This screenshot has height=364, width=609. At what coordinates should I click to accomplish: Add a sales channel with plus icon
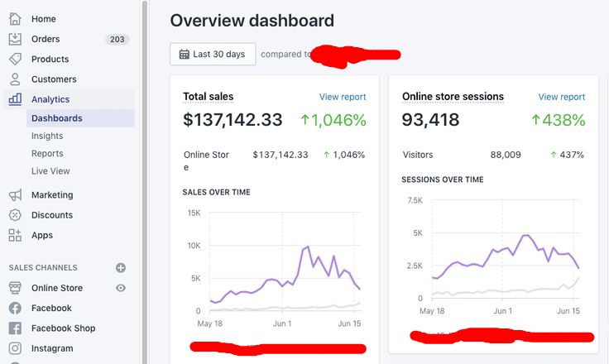point(121,268)
